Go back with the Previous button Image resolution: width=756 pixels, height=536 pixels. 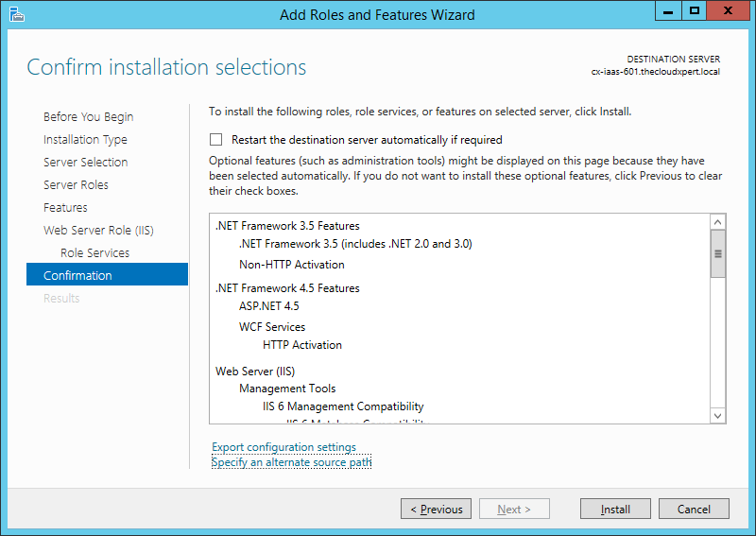click(x=436, y=509)
